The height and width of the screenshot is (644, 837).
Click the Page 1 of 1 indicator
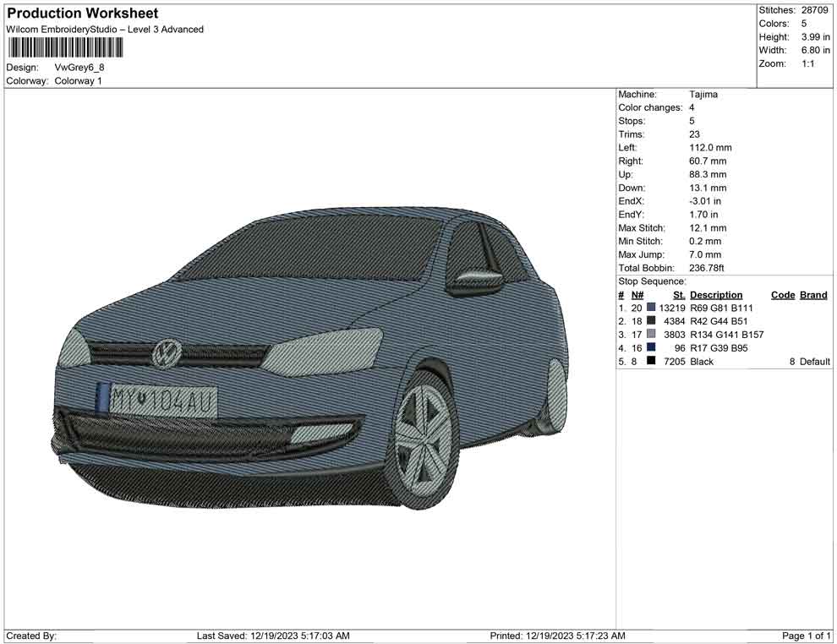point(806,636)
